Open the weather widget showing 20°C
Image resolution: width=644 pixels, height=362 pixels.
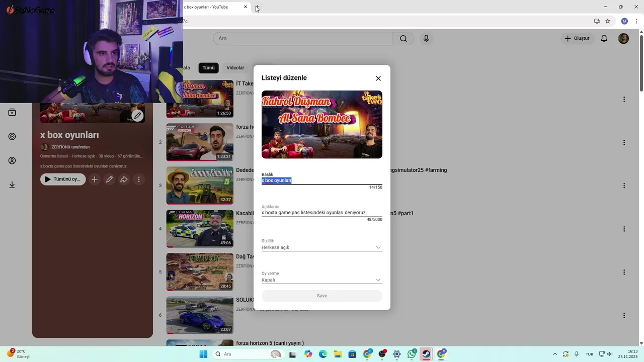tap(18, 354)
